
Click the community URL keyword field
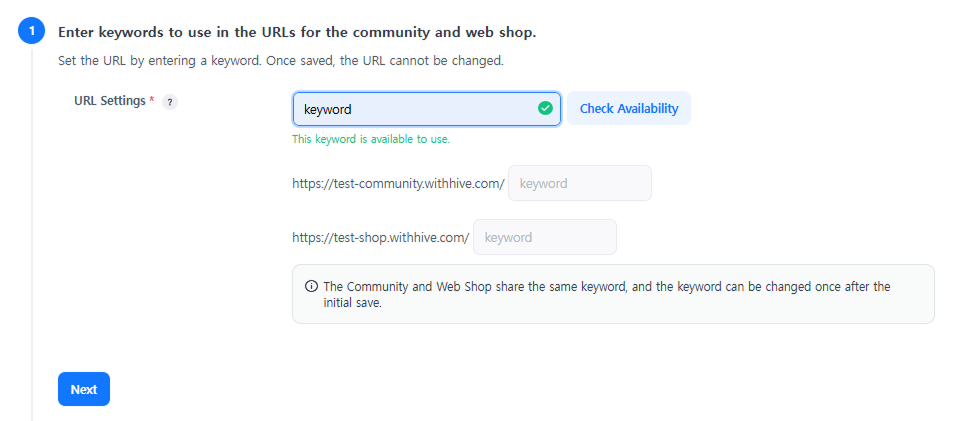click(580, 183)
